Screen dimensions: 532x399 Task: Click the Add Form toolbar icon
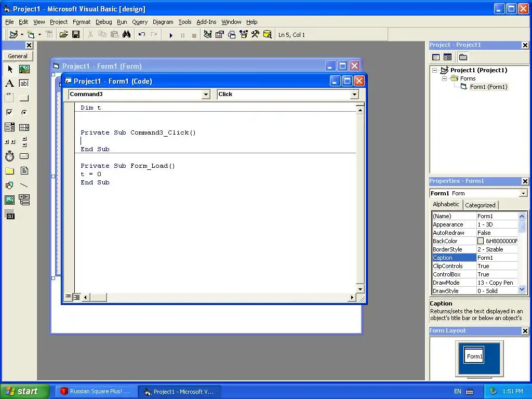[x=31, y=35]
